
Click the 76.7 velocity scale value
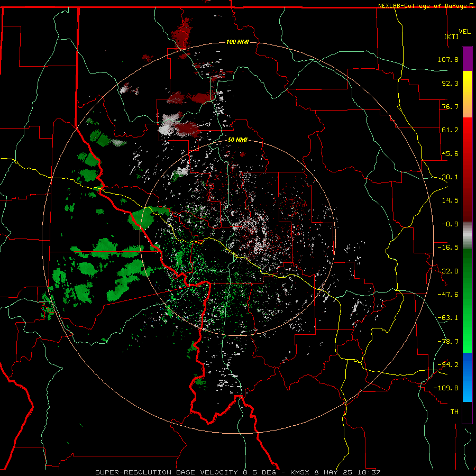[x=450, y=106]
